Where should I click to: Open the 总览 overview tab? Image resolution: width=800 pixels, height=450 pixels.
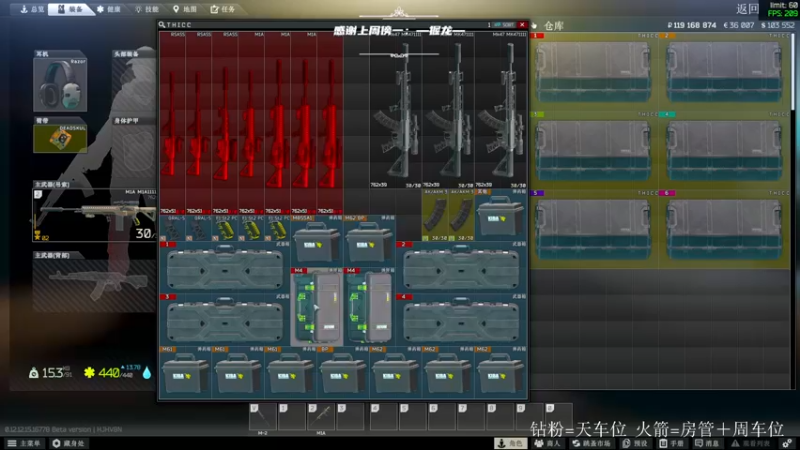tap(32, 9)
